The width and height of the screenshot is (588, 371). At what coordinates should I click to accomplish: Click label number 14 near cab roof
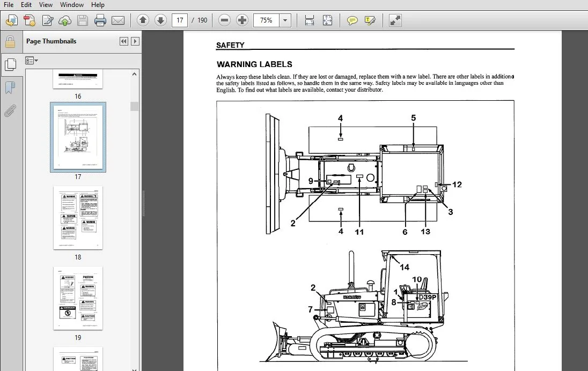(x=405, y=267)
